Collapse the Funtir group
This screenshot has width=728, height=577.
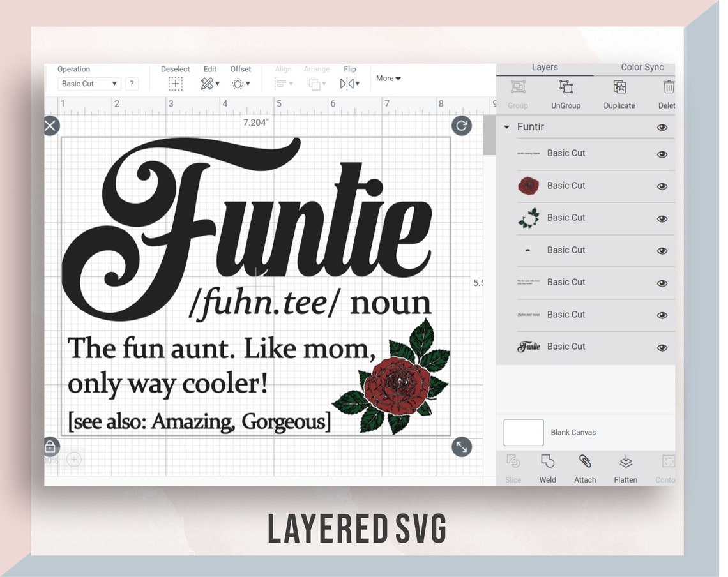[x=508, y=127]
